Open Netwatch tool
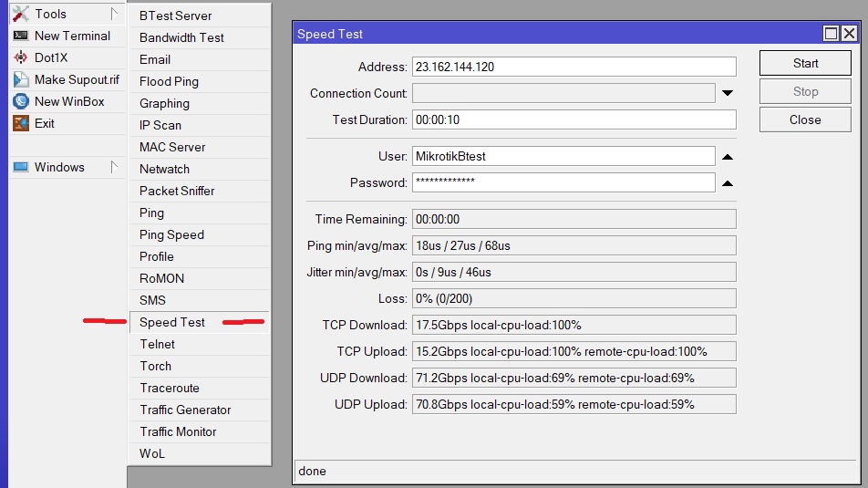 (x=200, y=169)
